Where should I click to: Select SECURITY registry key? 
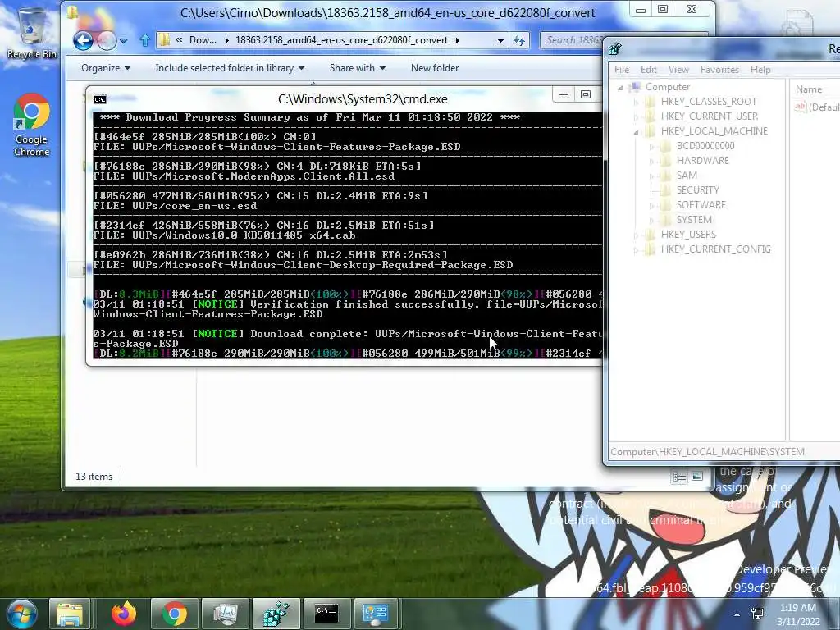click(697, 189)
